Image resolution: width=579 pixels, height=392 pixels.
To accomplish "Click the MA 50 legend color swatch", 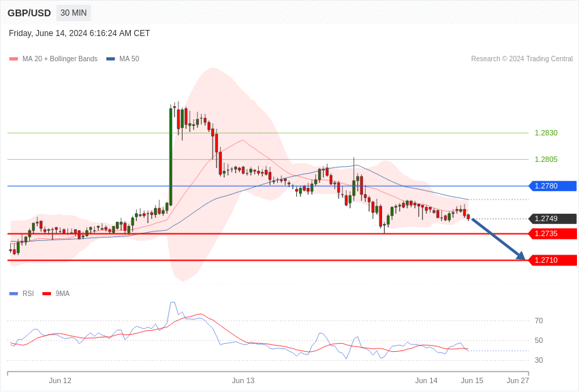I will (x=110, y=59).
